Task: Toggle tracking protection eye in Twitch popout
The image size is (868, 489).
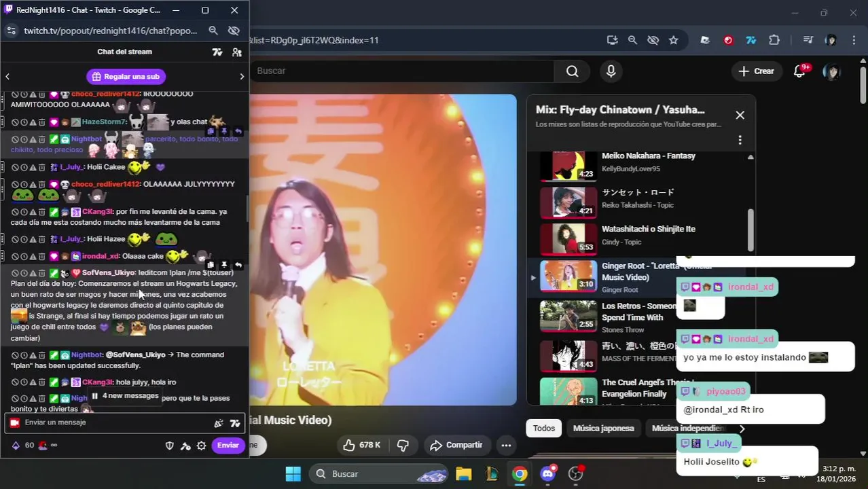Action: 234,31
